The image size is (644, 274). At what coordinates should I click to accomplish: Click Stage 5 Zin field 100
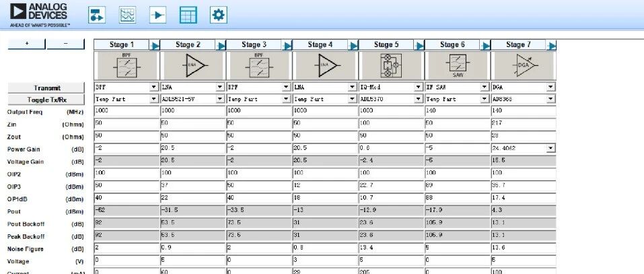click(x=391, y=124)
